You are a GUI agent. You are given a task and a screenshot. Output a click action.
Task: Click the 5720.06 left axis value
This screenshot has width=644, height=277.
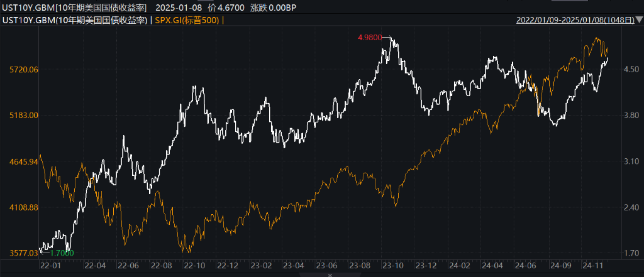tap(24, 70)
